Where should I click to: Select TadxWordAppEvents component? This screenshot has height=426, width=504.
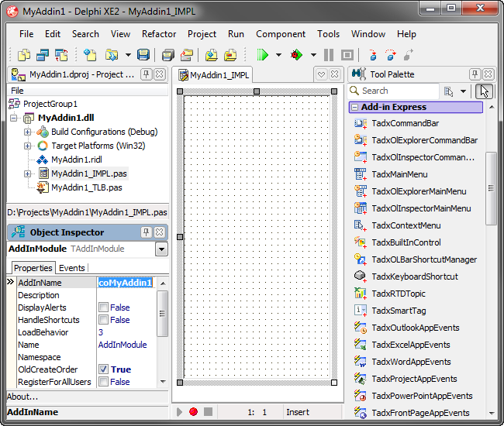click(411, 362)
